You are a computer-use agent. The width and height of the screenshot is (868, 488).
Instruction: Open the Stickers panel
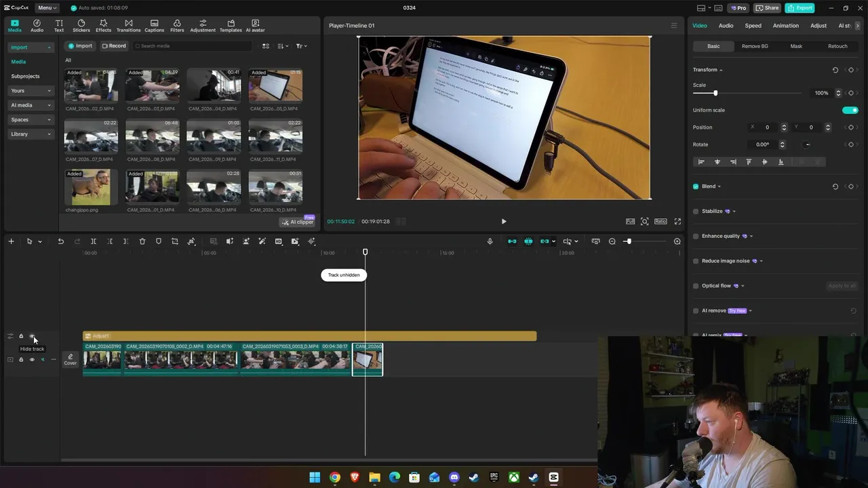[x=81, y=26]
